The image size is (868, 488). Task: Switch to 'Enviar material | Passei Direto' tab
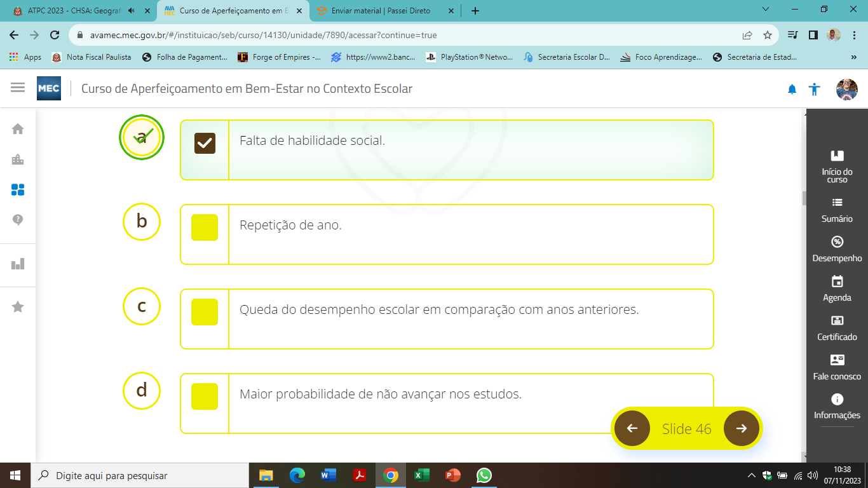380,11
